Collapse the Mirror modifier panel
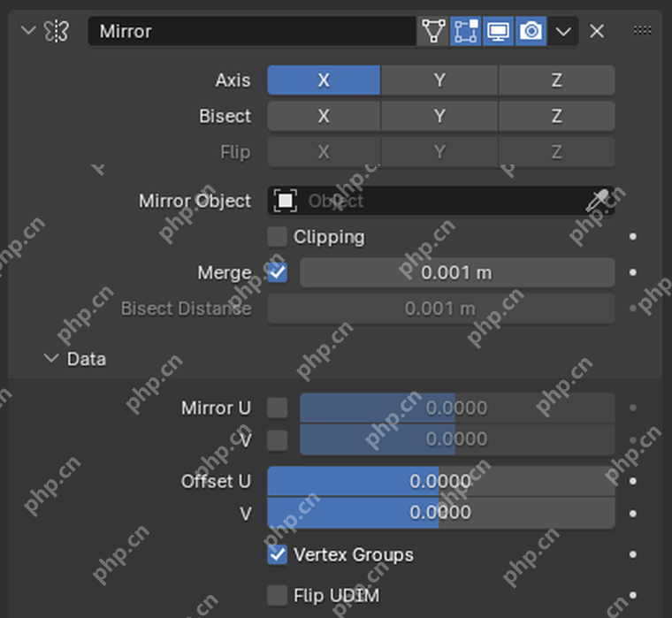This screenshot has height=618, width=672. pyautogui.click(x=28, y=31)
